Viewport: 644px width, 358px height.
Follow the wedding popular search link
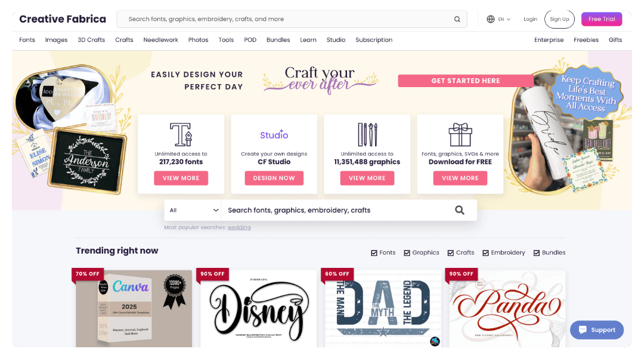pyautogui.click(x=239, y=227)
